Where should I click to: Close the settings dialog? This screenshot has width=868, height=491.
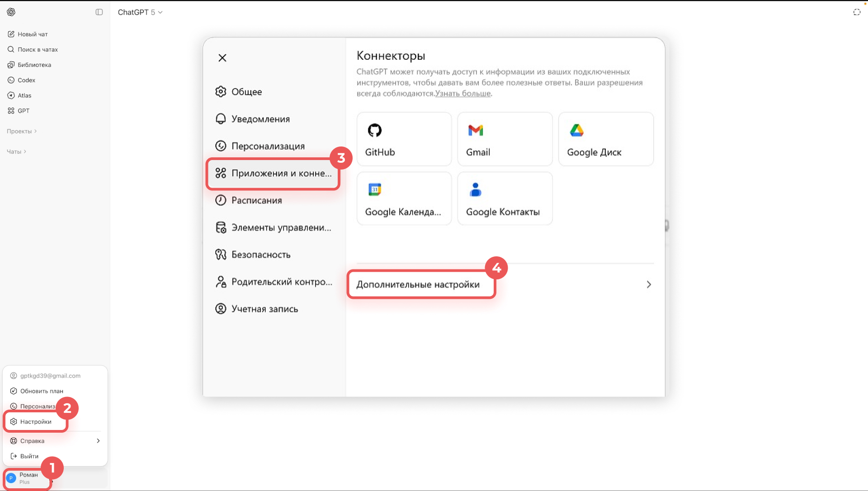(x=222, y=58)
